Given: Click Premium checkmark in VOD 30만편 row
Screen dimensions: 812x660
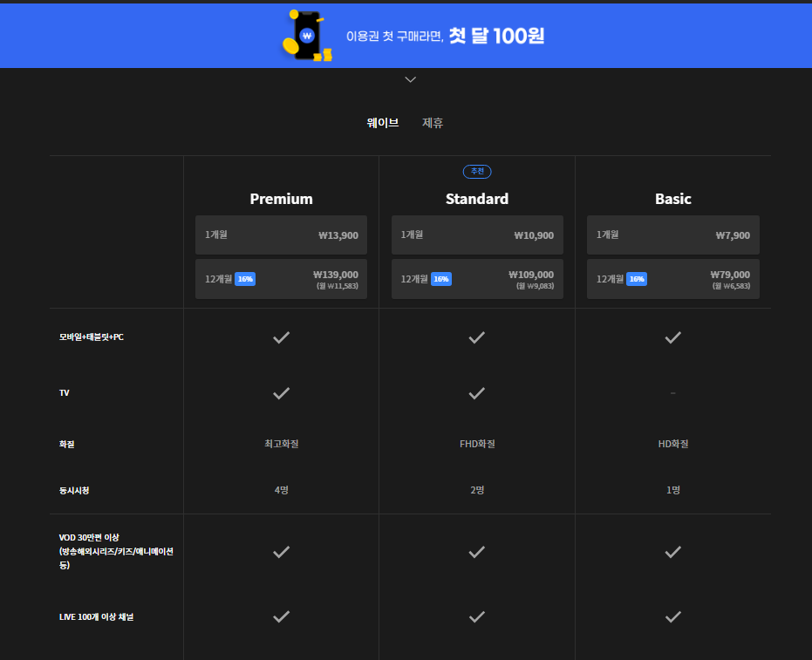Looking at the screenshot, I should [281, 552].
